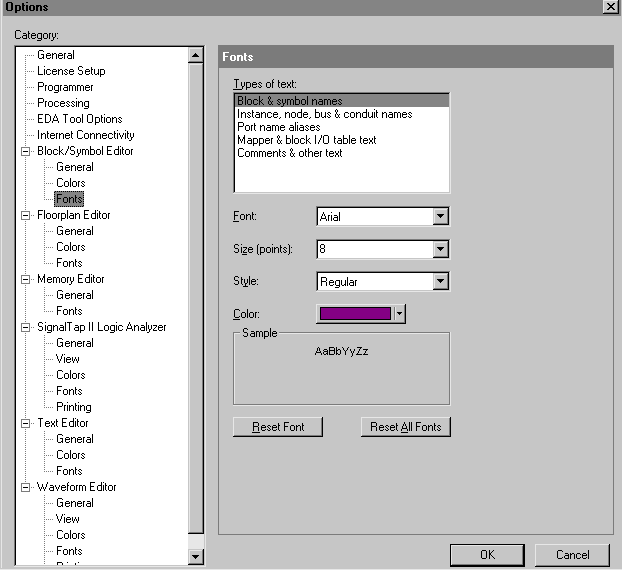
Task: Select Colors under Block/Symbol Editor
Action: point(71,183)
